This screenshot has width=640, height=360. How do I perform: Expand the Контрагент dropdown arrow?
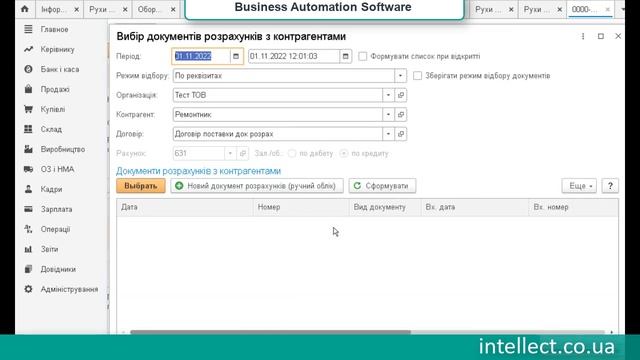point(388,115)
